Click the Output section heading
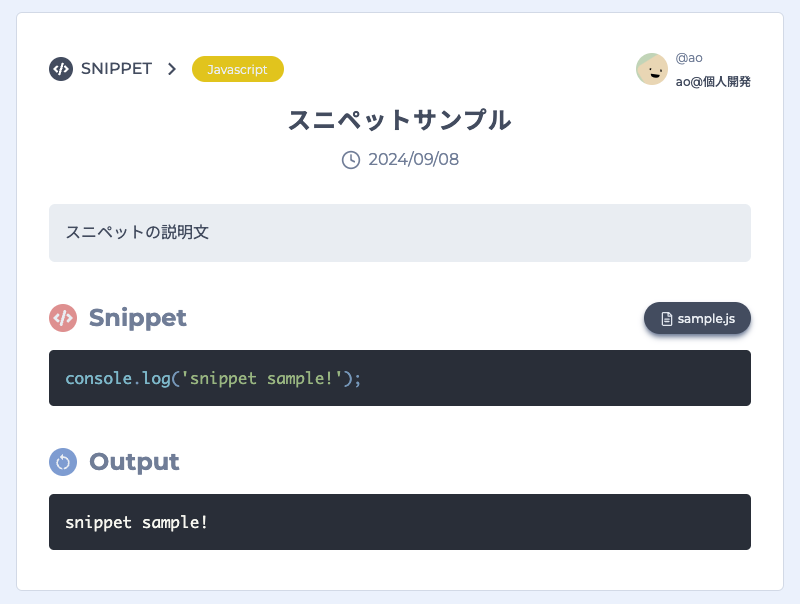Screen dimensions: 800x604 pos(134,462)
